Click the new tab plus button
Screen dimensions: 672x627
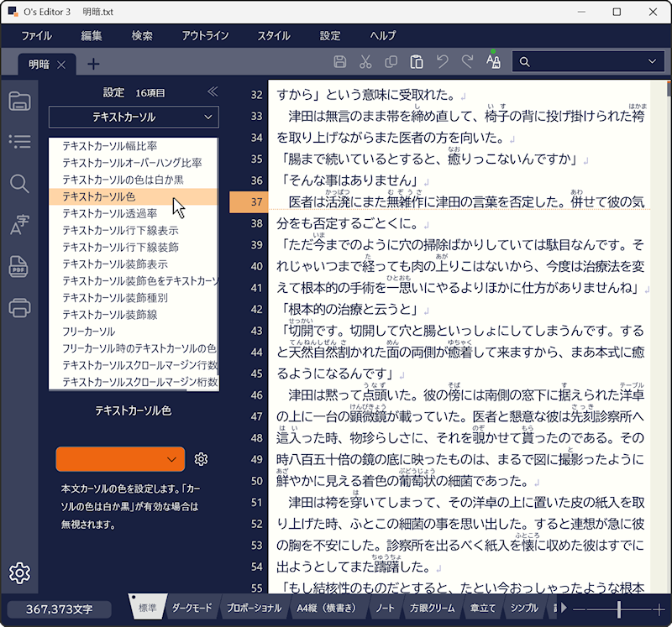point(93,64)
